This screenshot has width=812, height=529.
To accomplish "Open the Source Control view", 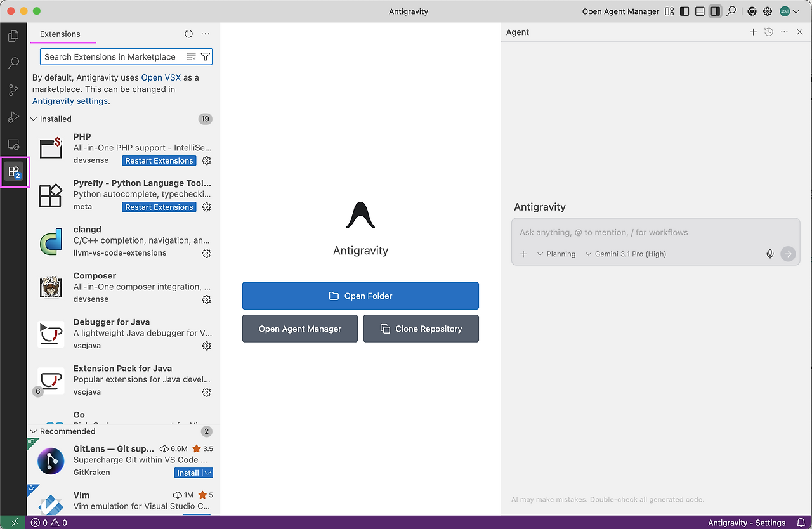I will pos(13,91).
